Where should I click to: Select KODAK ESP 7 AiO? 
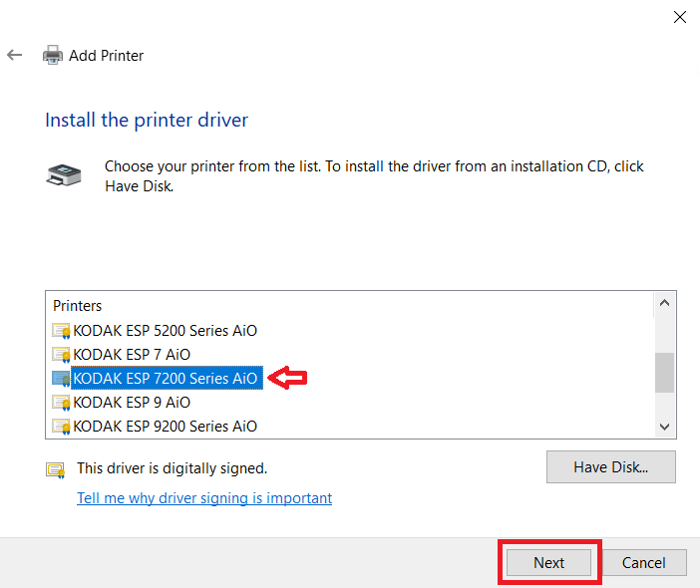(x=132, y=355)
